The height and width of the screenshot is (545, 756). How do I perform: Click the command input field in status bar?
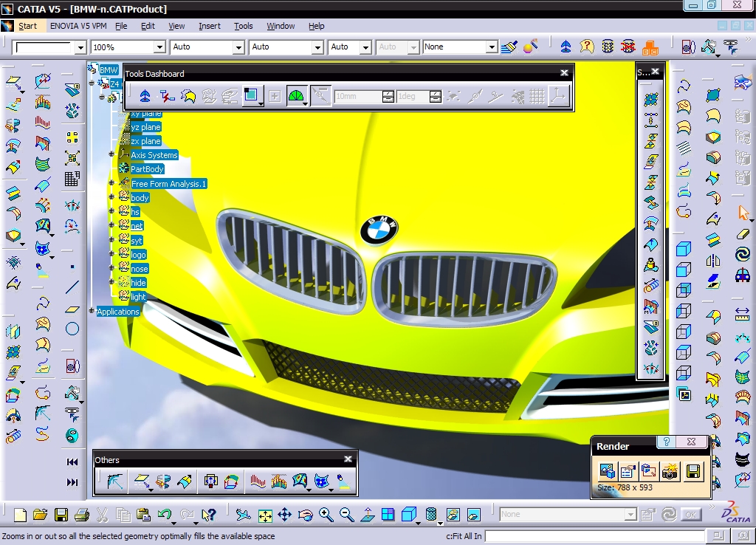click(594, 536)
